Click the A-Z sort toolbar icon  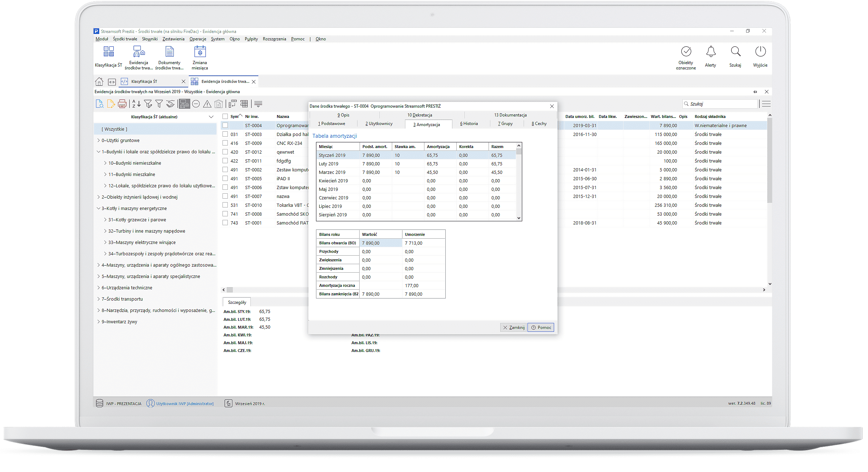136,104
